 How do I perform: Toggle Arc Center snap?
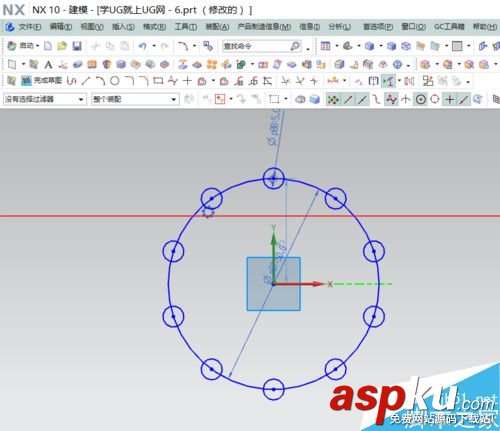click(421, 99)
